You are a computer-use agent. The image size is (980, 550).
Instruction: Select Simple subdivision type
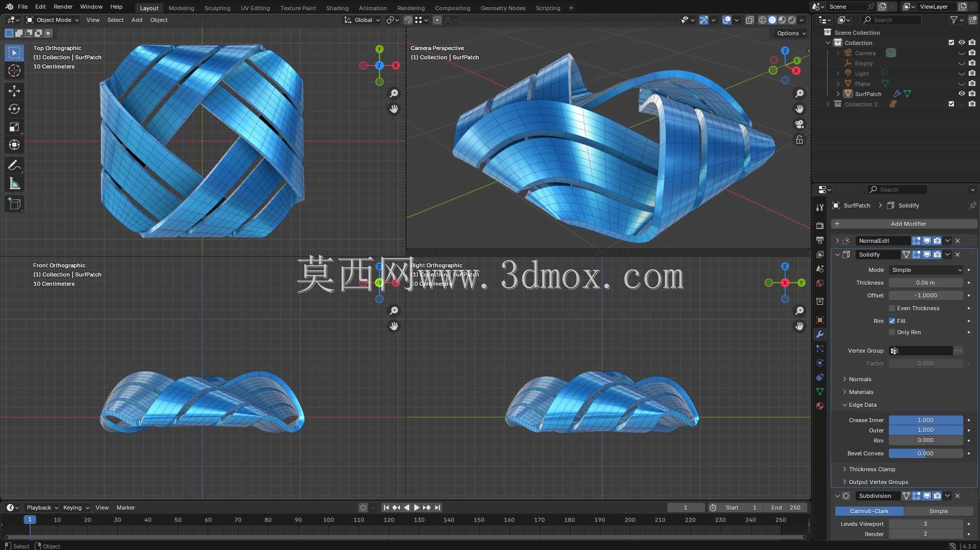click(939, 511)
